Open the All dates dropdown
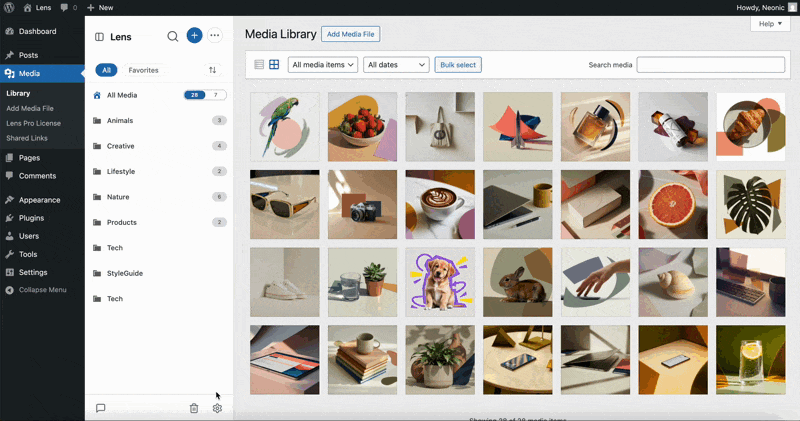This screenshot has height=421, width=800. point(396,65)
